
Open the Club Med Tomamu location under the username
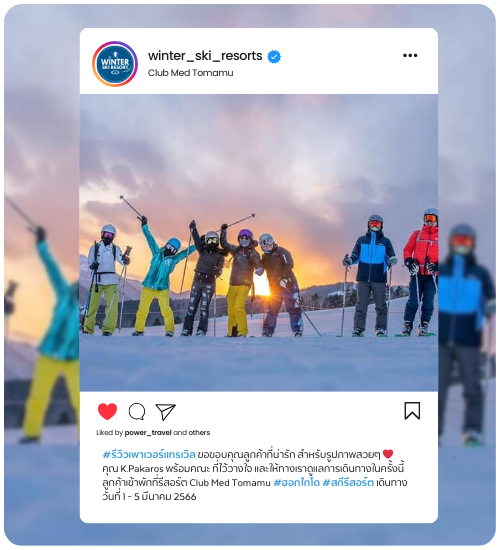tap(191, 73)
